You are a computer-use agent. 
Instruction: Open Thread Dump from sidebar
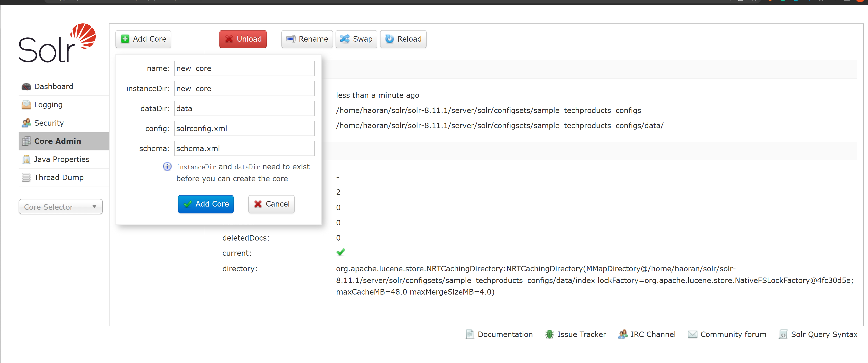[x=59, y=177]
